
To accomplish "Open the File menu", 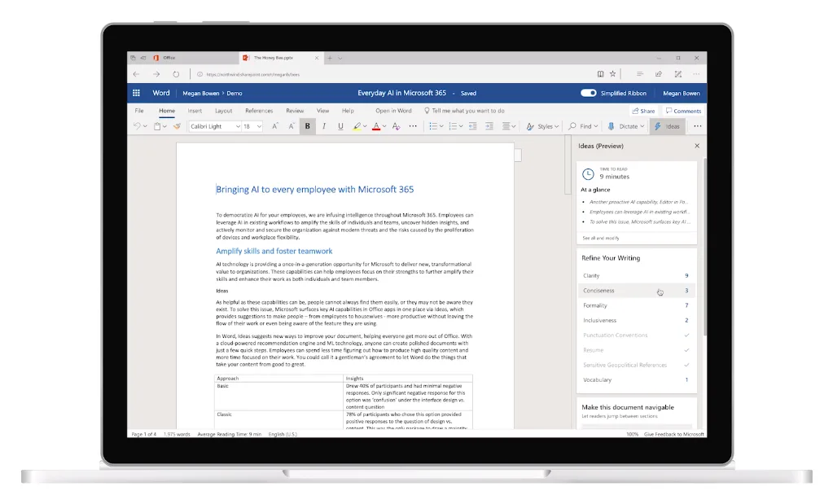I will pos(139,111).
